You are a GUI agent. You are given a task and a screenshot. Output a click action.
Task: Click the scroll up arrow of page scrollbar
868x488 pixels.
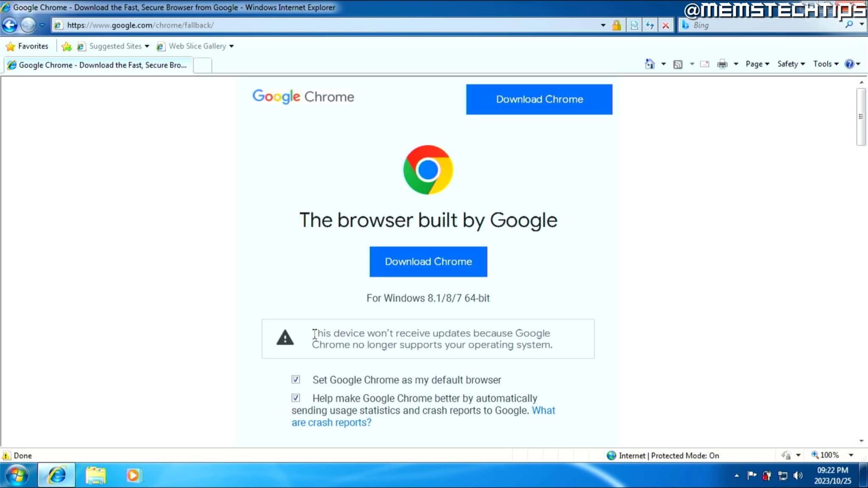861,82
